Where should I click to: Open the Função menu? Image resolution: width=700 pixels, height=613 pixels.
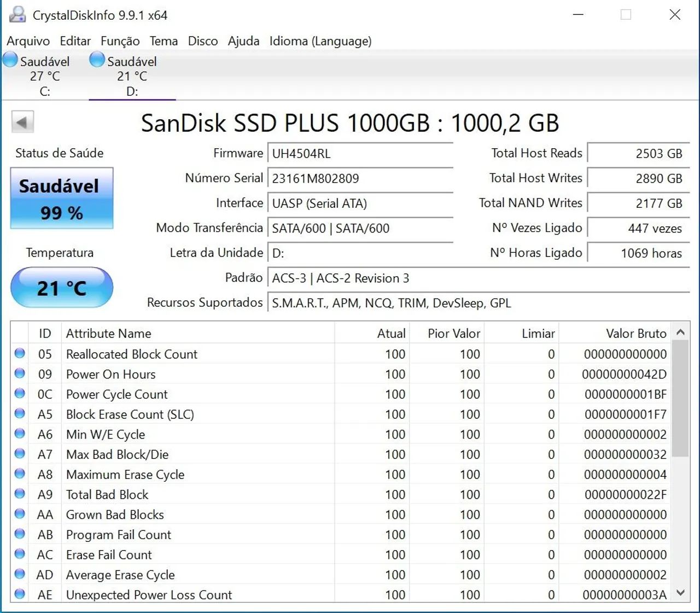(x=120, y=41)
